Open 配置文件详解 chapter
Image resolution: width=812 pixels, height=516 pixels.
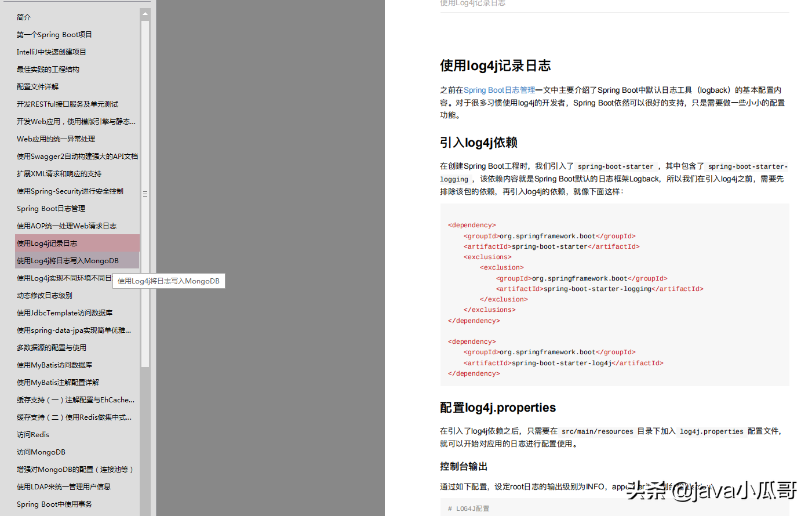click(38, 87)
